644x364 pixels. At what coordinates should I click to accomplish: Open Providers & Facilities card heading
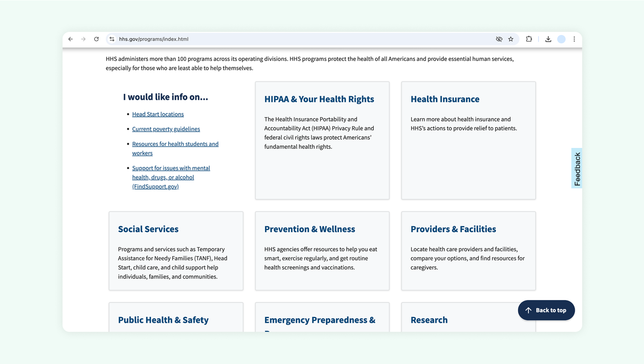click(x=453, y=229)
